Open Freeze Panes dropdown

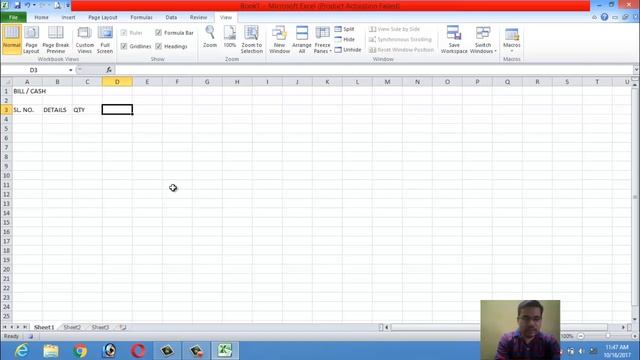[322, 39]
